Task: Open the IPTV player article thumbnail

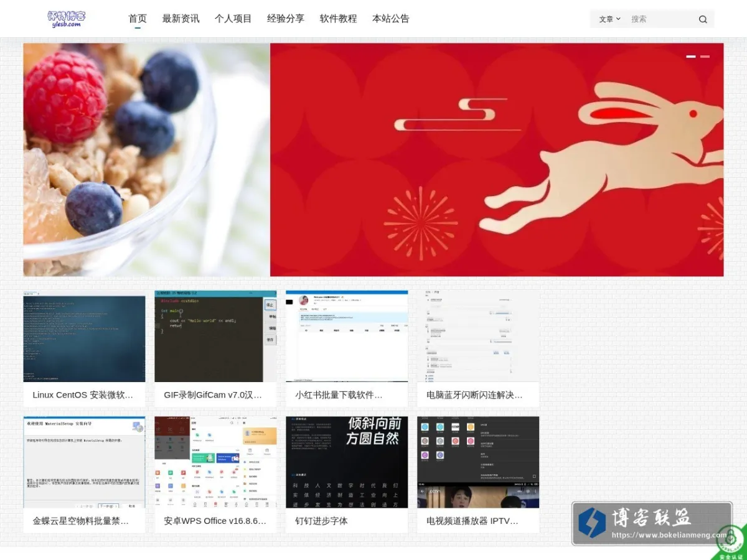Action: point(478,462)
